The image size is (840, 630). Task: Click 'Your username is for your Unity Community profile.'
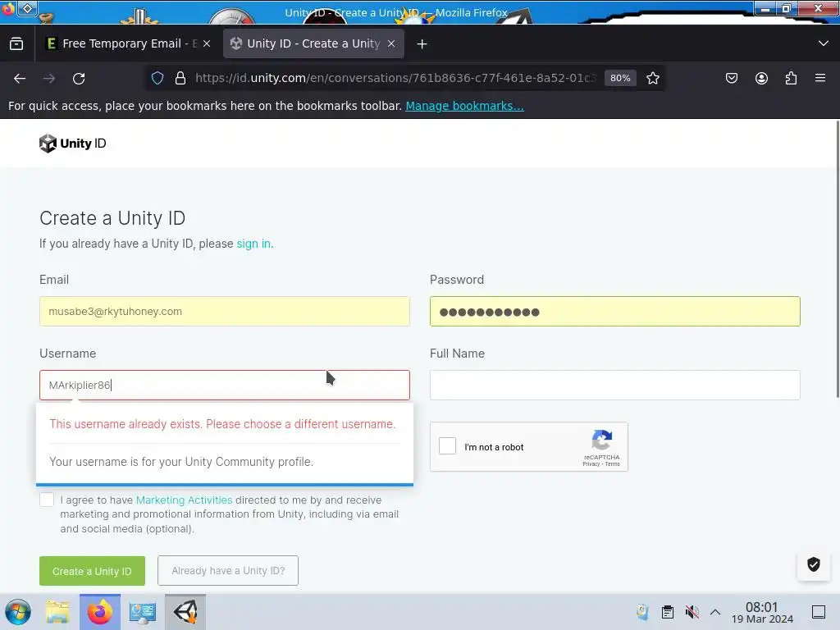tap(181, 462)
